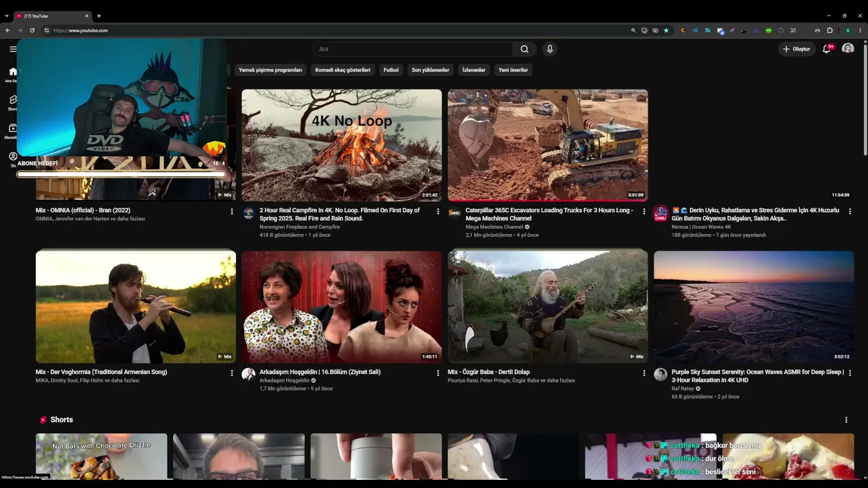868x488 pixels.
Task: Open the Raf Ratay channel avatar
Action: 660,375
